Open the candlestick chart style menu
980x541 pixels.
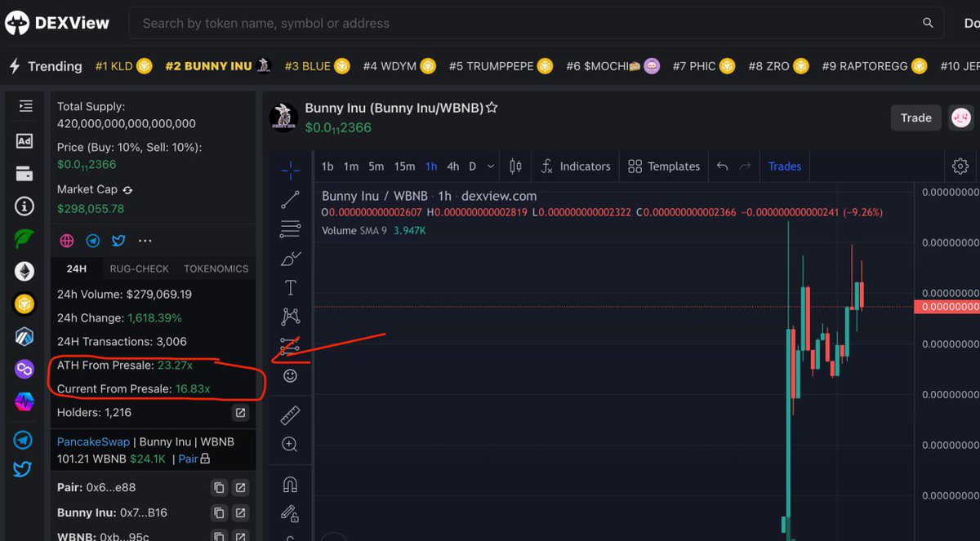[515, 166]
